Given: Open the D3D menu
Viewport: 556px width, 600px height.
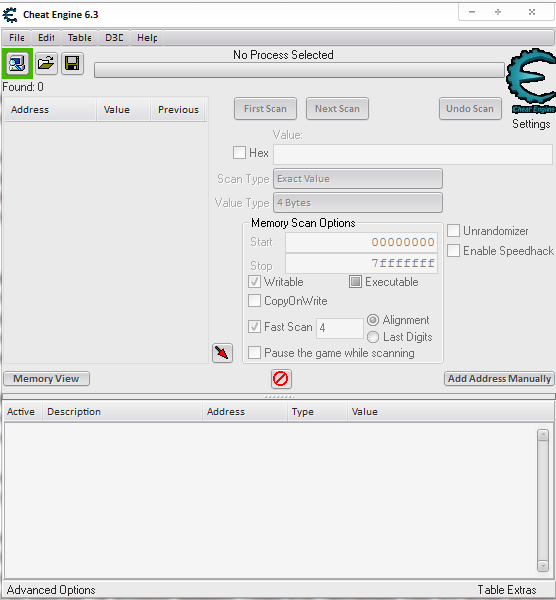Looking at the screenshot, I should tap(114, 38).
